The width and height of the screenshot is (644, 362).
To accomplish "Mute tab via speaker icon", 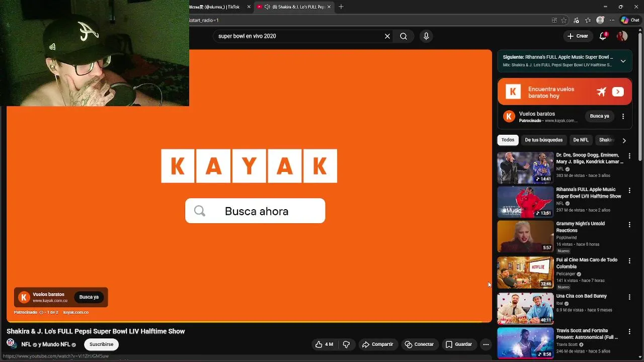I will click(267, 7).
